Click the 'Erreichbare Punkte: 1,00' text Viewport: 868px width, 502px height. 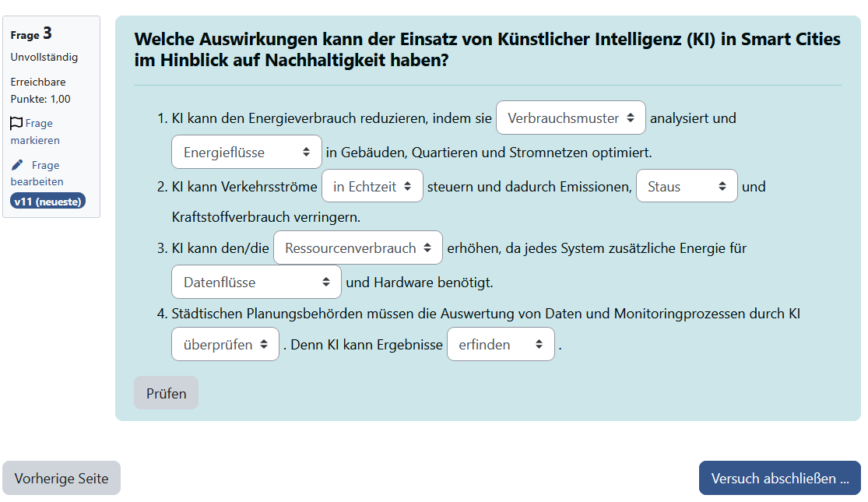click(x=40, y=90)
